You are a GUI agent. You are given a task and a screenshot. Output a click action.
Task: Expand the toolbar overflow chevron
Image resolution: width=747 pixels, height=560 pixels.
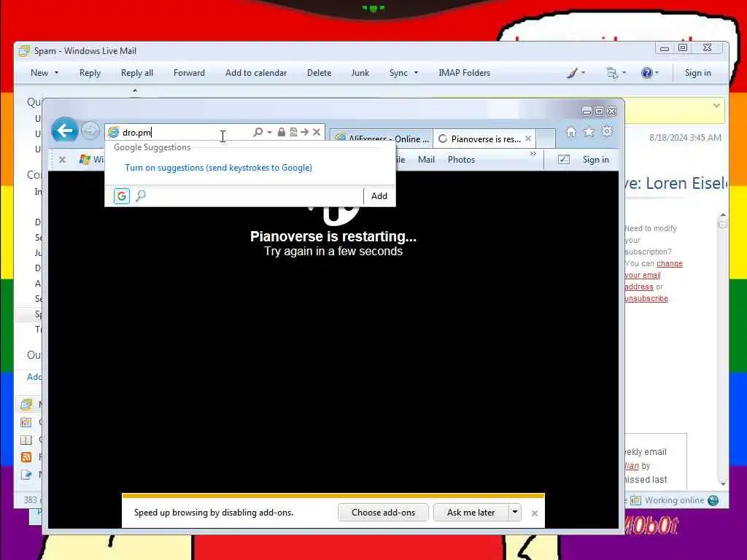pyautogui.click(x=533, y=154)
